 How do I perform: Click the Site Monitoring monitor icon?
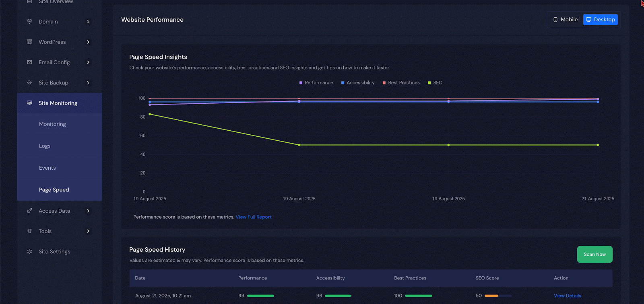pos(29,103)
